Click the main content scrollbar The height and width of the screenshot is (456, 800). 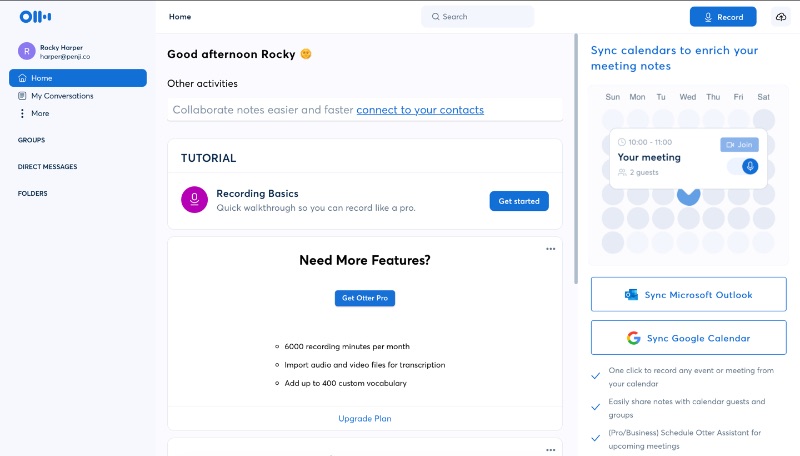click(x=576, y=158)
